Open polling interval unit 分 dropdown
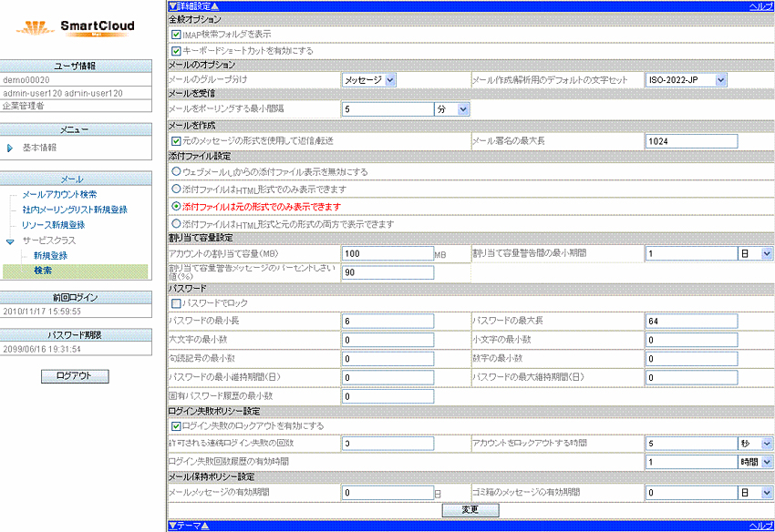This screenshot has width=775, height=532. point(451,109)
